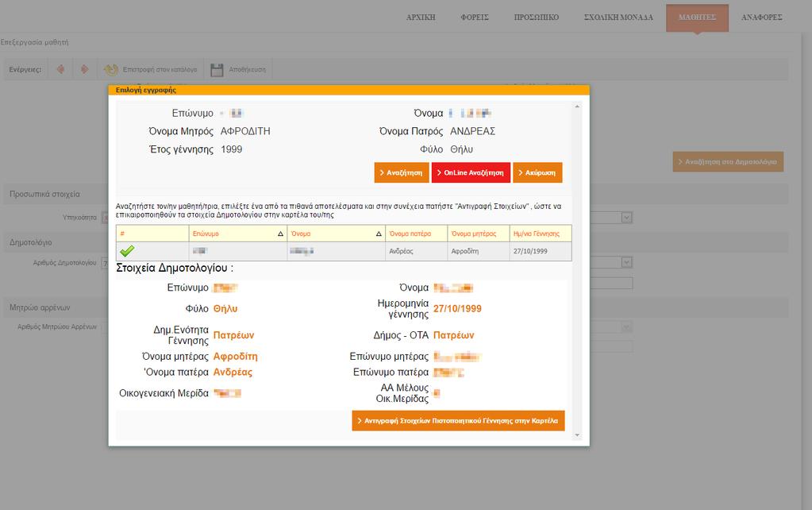Image resolution: width=812 pixels, height=510 pixels.
Task: Click the Ημ/νια Γέννησης column header
Action: tap(541, 234)
